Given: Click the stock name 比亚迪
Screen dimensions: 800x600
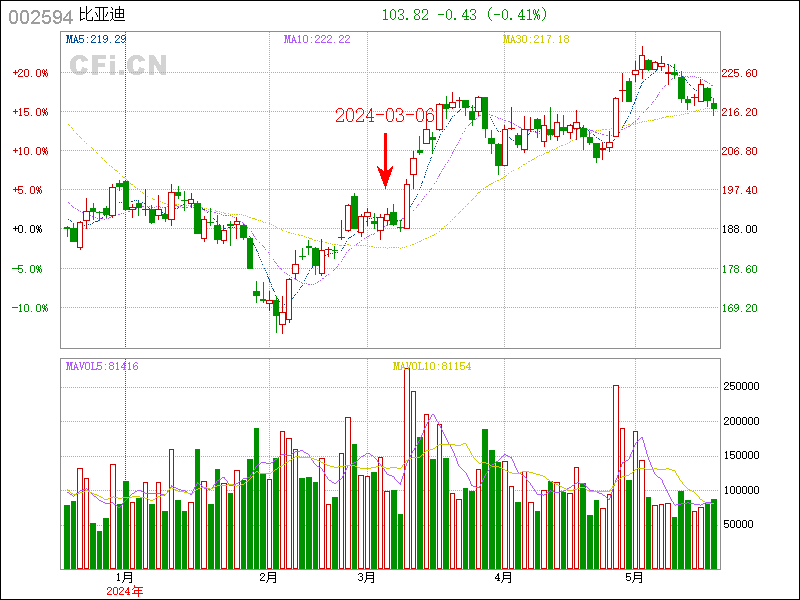Looking at the screenshot, I should tap(102, 15).
